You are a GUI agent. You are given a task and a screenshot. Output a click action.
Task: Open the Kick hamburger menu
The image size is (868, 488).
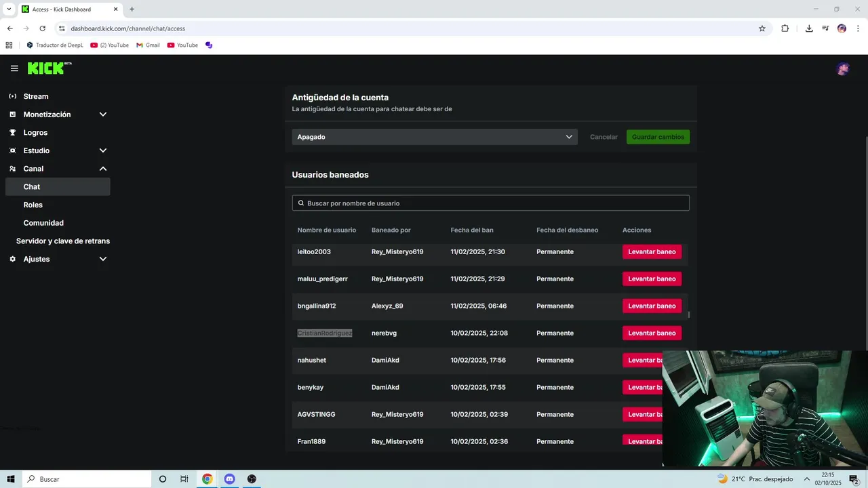pyautogui.click(x=14, y=68)
